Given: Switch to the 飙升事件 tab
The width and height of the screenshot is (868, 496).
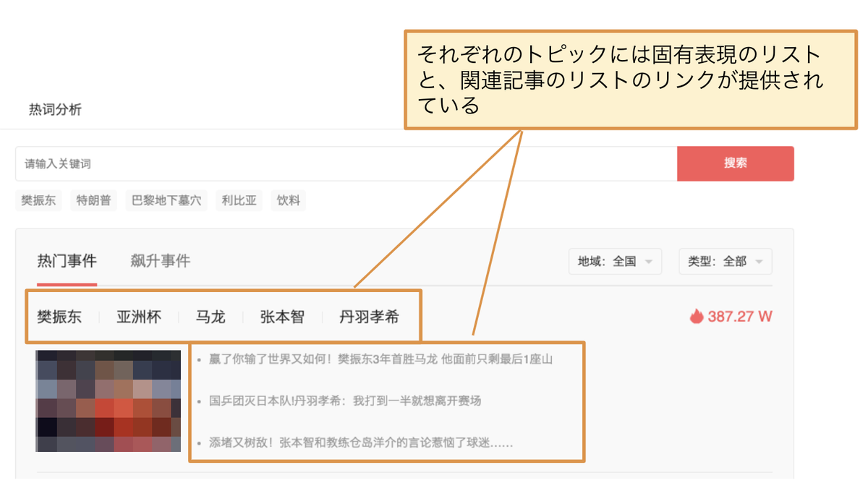Looking at the screenshot, I should [x=161, y=260].
